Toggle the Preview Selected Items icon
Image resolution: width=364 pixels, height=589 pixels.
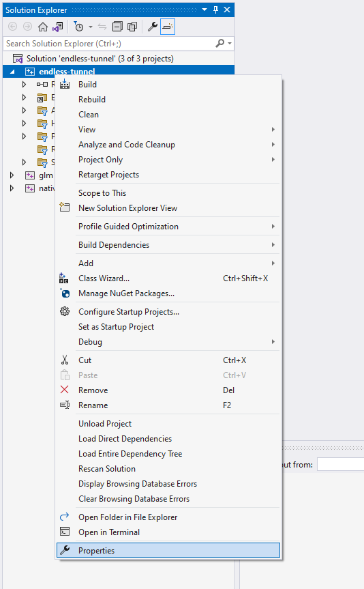point(168,27)
